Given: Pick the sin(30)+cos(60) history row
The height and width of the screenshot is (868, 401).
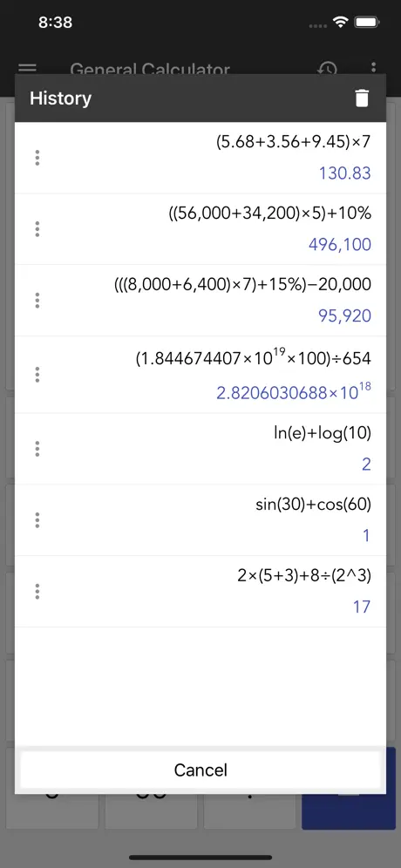Looking at the screenshot, I should click(200, 520).
